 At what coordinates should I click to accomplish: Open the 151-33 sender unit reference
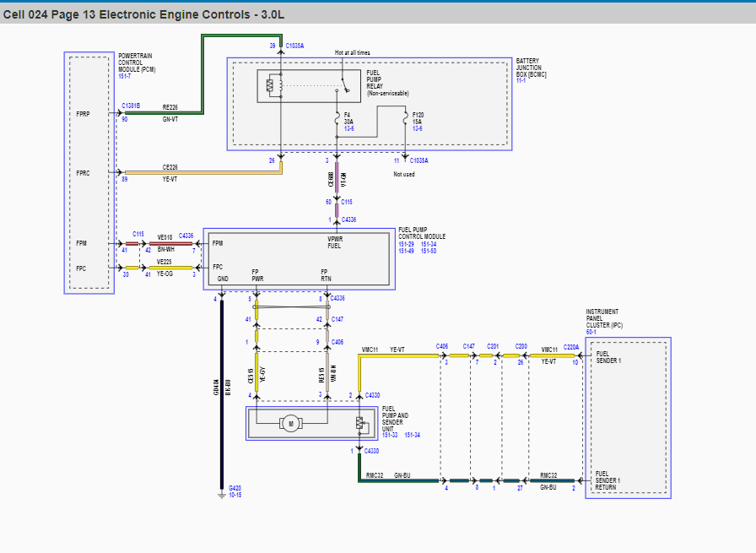click(x=390, y=435)
